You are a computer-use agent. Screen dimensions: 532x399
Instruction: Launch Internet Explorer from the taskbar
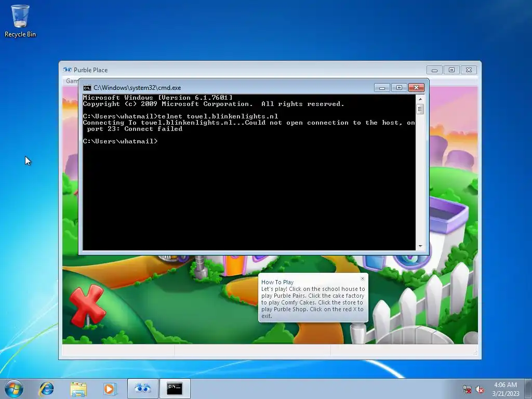pyautogui.click(x=46, y=389)
